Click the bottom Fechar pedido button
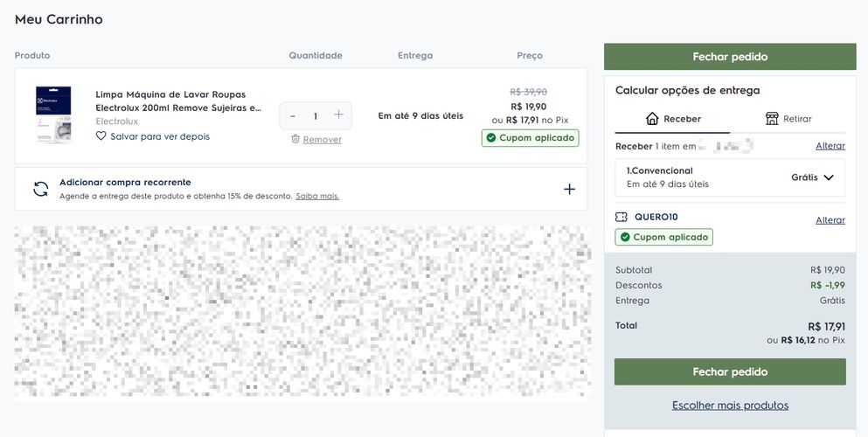Image resolution: width=868 pixels, height=437 pixels. click(x=730, y=371)
